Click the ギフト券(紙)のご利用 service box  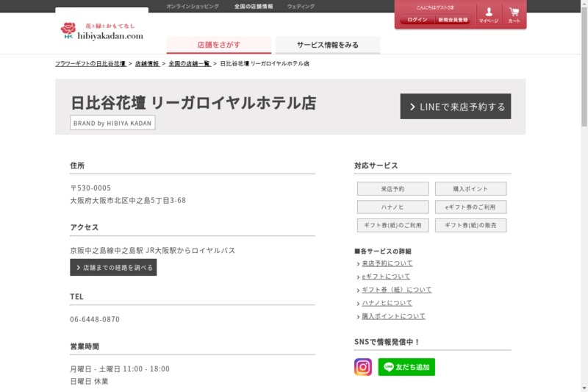(x=392, y=226)
